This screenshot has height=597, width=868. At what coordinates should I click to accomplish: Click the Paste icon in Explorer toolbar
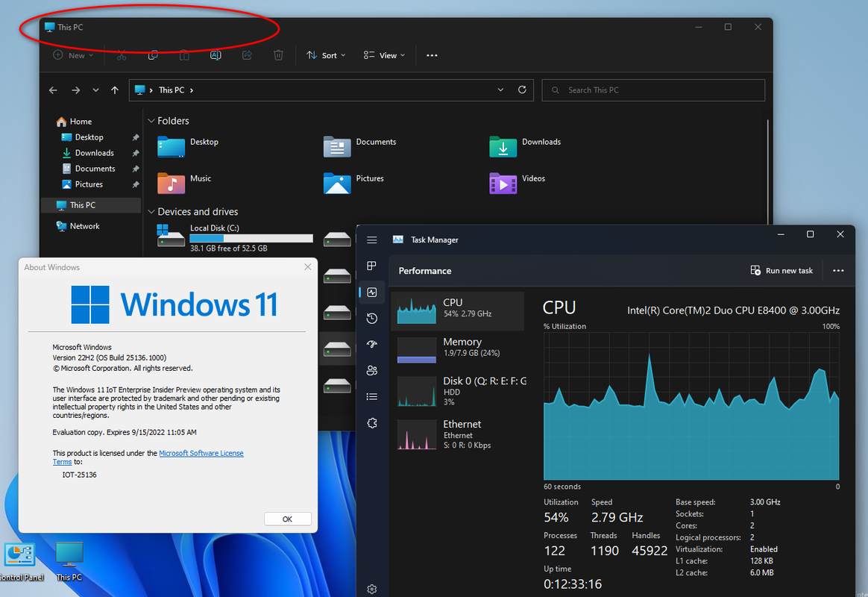tap(184, 55)
